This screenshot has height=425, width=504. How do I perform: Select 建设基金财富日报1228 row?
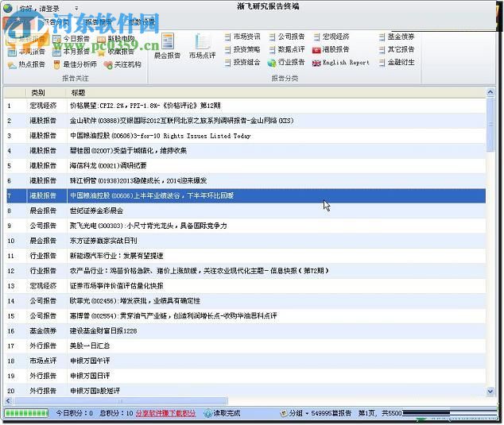coord(246,330)
